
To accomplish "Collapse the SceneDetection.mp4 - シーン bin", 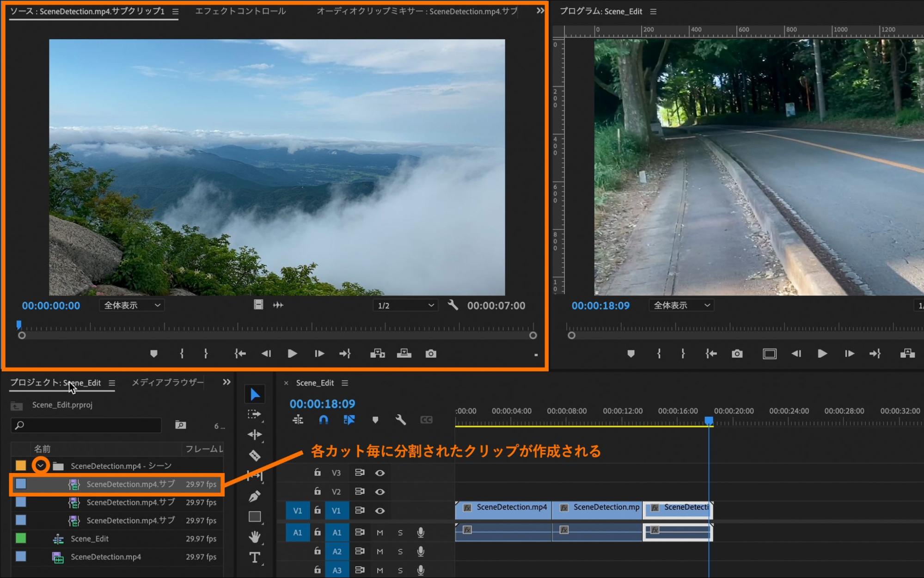I will 41,465.
